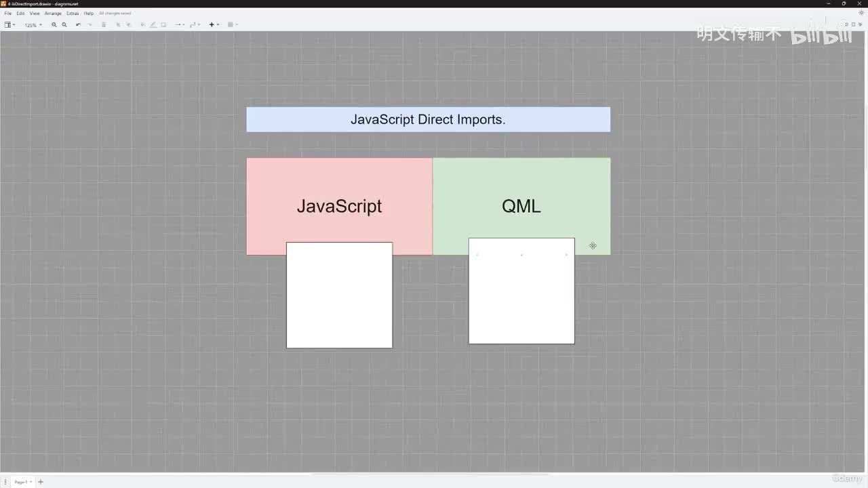Click the fullscreen toggle icon

coord(847,24)
